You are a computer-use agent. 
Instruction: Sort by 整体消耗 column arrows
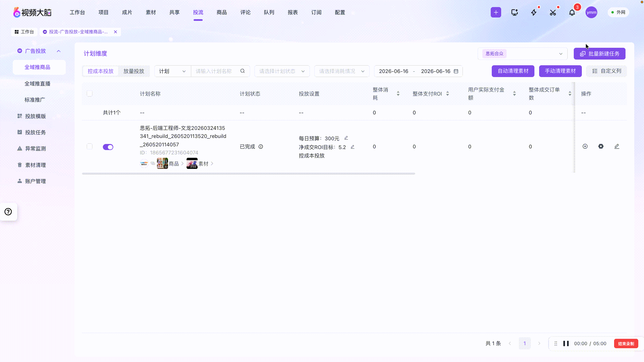pyautogui.click(x=398, y=94)
